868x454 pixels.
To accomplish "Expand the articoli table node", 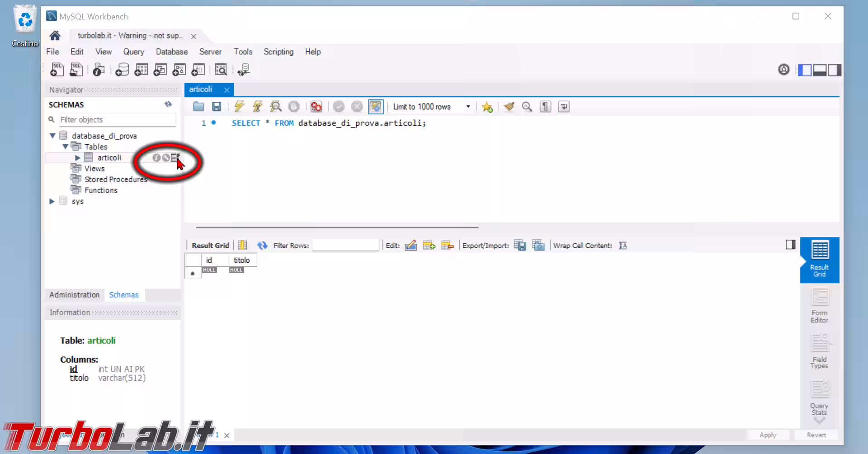I will tap(78, 158).
